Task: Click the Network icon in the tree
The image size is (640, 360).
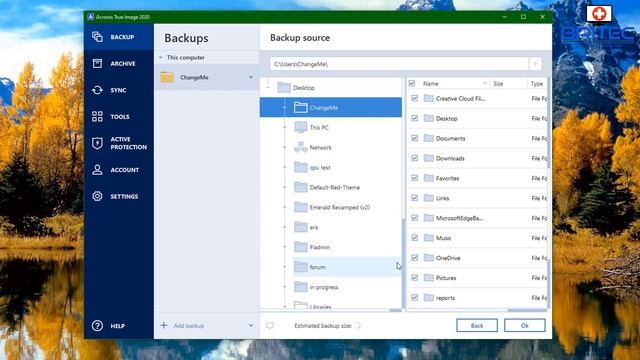Action: pos(301,147)
